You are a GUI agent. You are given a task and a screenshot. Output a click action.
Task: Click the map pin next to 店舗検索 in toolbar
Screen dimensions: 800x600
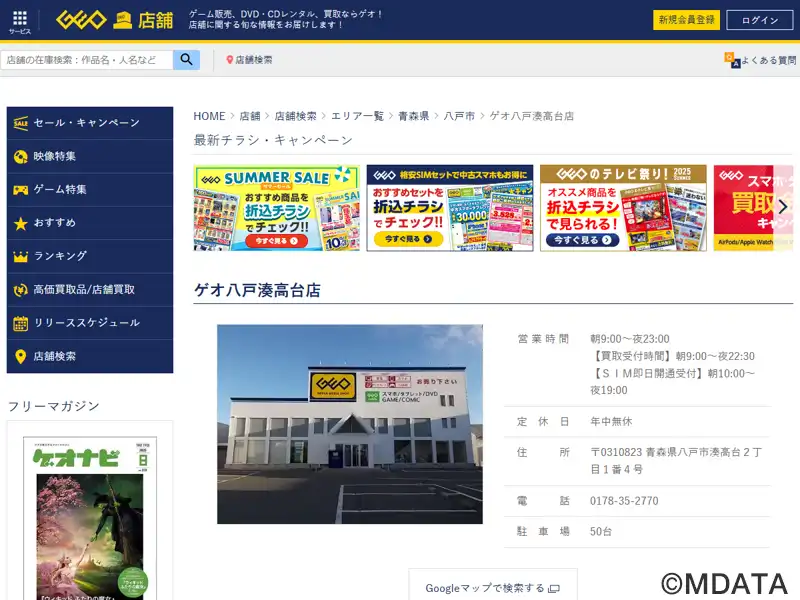(x=230, y=60)
